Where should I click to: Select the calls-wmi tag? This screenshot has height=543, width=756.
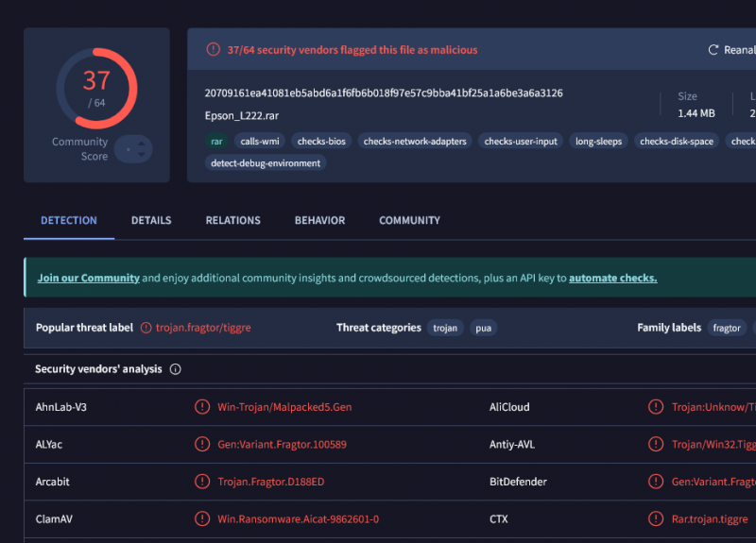[260, 141]
